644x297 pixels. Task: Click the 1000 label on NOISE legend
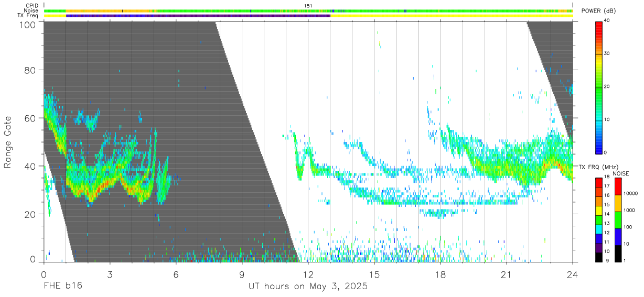click(629, 210)
